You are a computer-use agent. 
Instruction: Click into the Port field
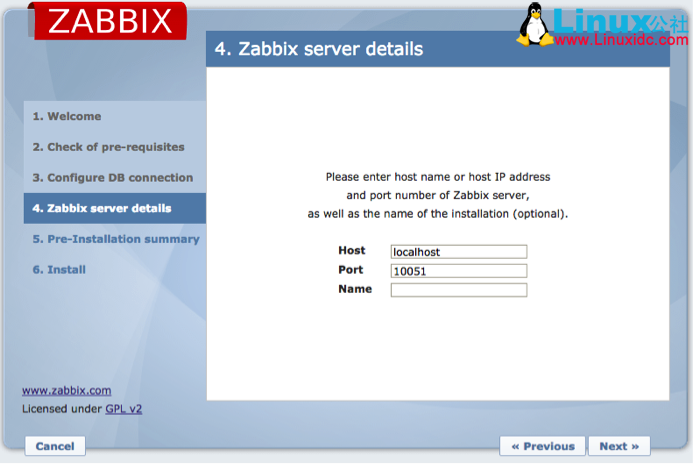coord(459,271)
